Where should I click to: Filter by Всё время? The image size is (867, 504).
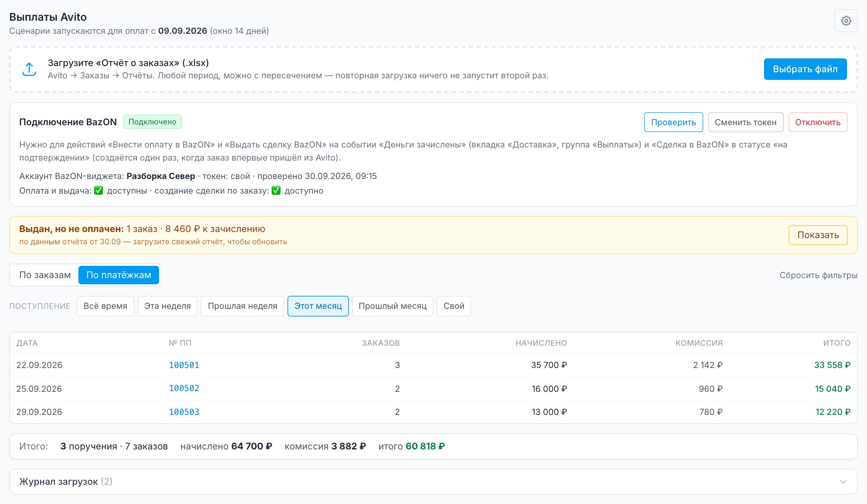click(105, 306)
